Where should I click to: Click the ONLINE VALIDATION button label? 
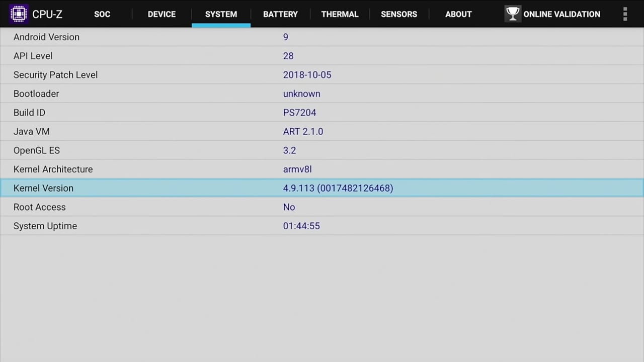click(561, 14)
